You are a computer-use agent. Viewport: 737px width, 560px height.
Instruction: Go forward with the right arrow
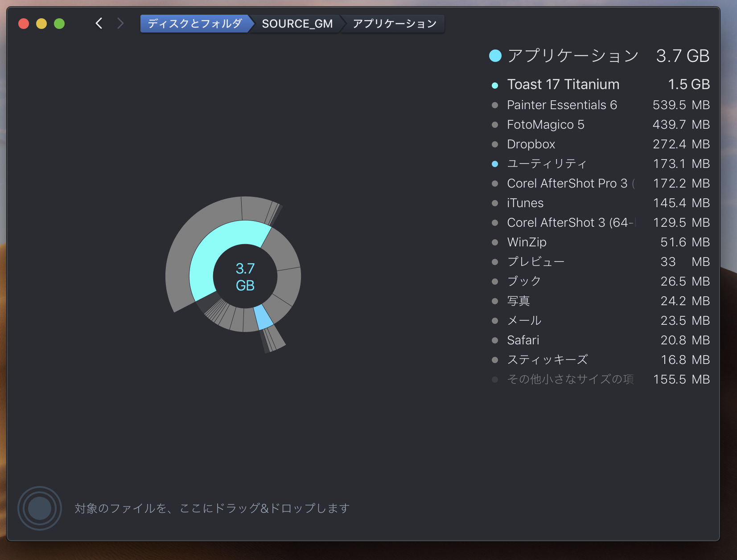(120, 24)
